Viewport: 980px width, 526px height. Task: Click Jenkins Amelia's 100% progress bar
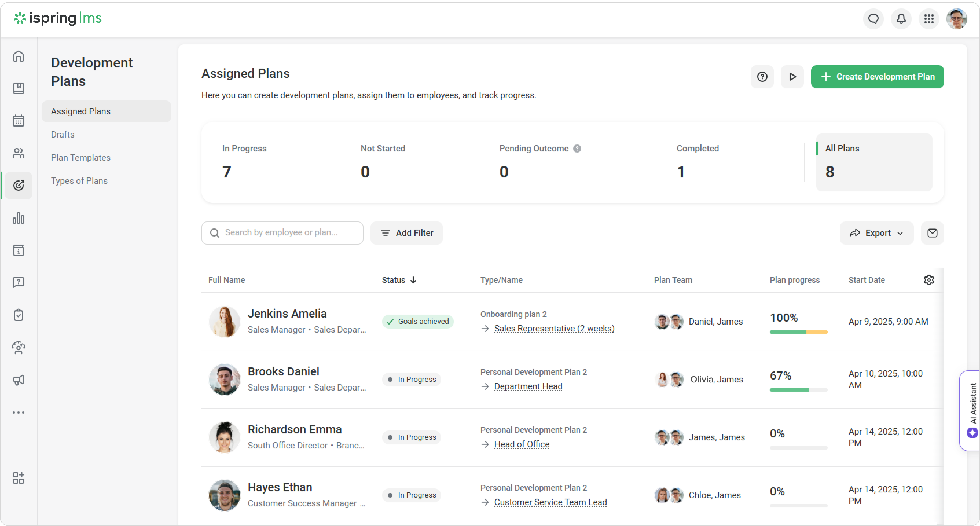tap(798, 332)
